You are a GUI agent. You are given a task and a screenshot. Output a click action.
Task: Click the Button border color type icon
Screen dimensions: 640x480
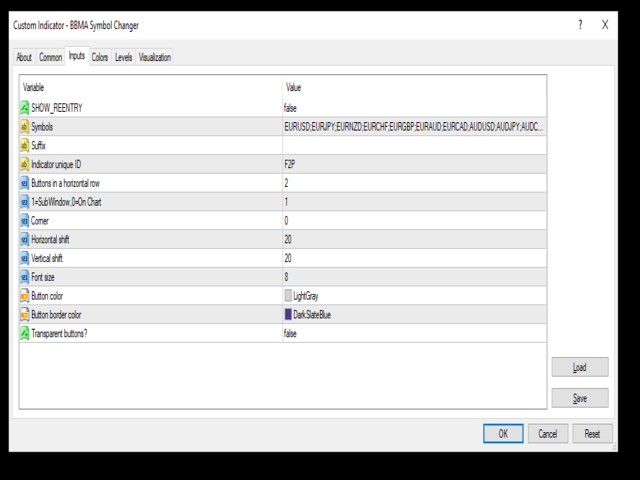coord(25,315)
